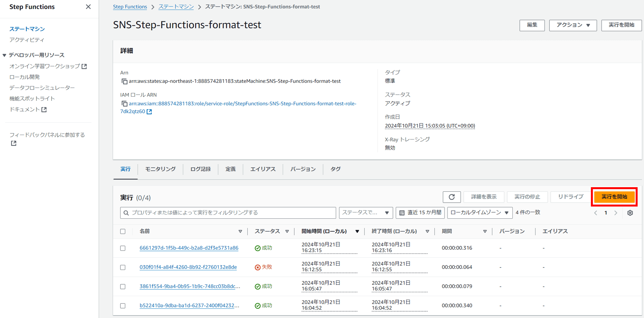Sort by the 名前 column arrow

[240, 231]
